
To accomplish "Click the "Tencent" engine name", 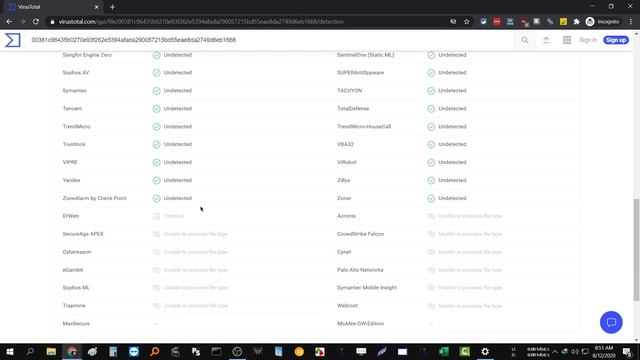I will (x=72, y=109).
